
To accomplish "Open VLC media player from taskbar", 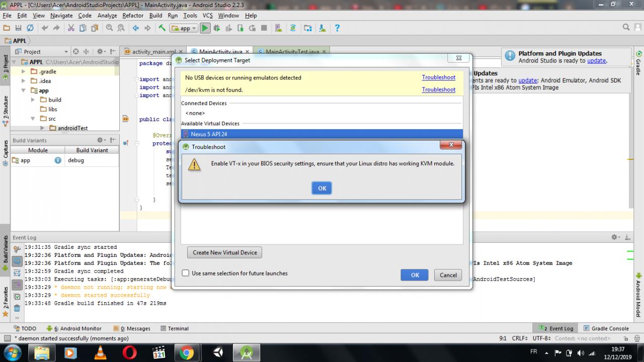I will pyautogui.click(x=100, y=353).
